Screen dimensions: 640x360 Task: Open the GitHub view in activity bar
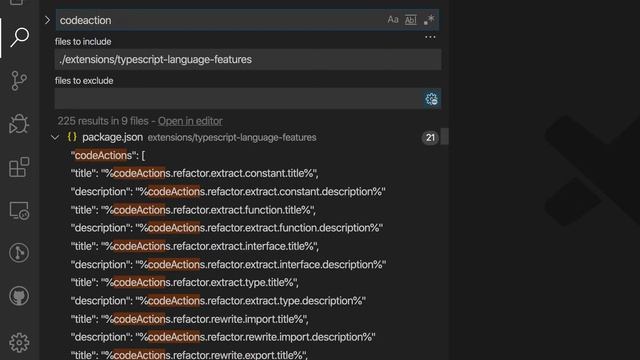[x=19, y=296]
